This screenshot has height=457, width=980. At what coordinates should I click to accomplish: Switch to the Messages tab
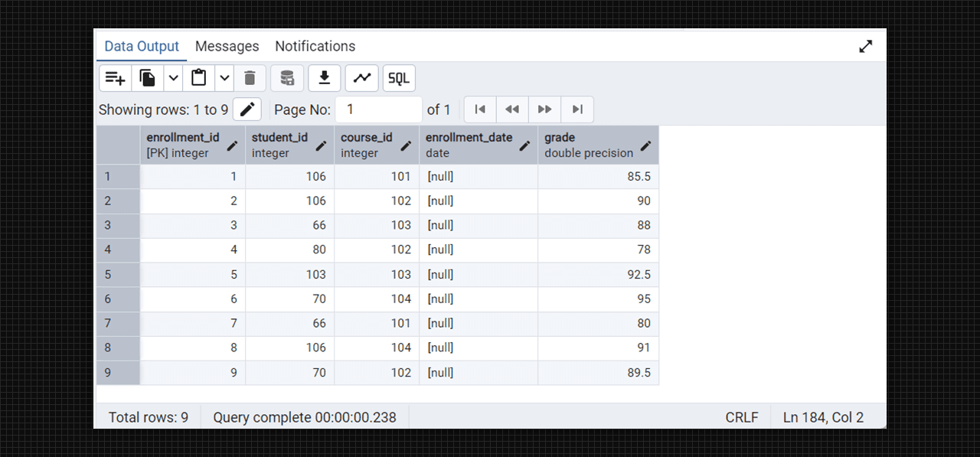click(x=227, y=46)
